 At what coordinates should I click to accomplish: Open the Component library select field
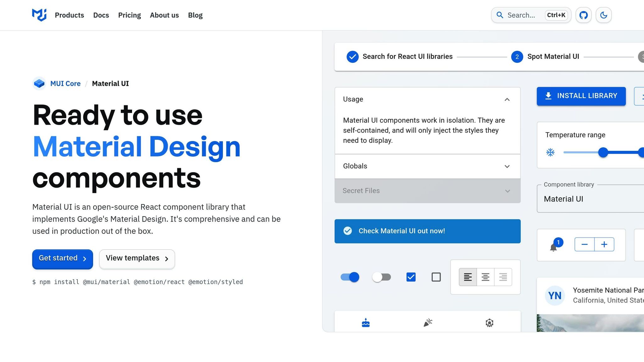pos(591,199)
